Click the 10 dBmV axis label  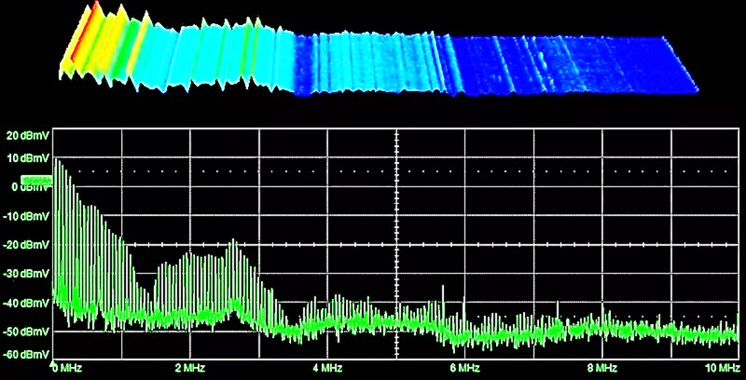[28, 158]
